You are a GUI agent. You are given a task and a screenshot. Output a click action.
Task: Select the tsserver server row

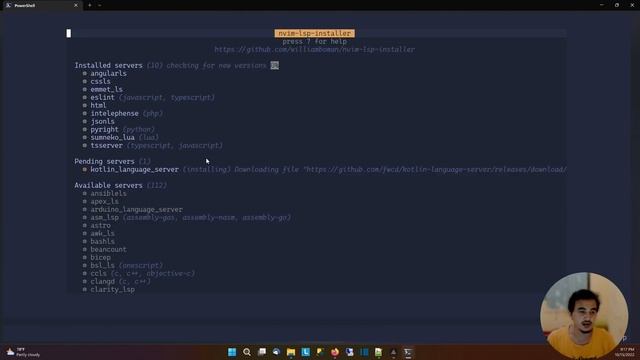point(153,145)
